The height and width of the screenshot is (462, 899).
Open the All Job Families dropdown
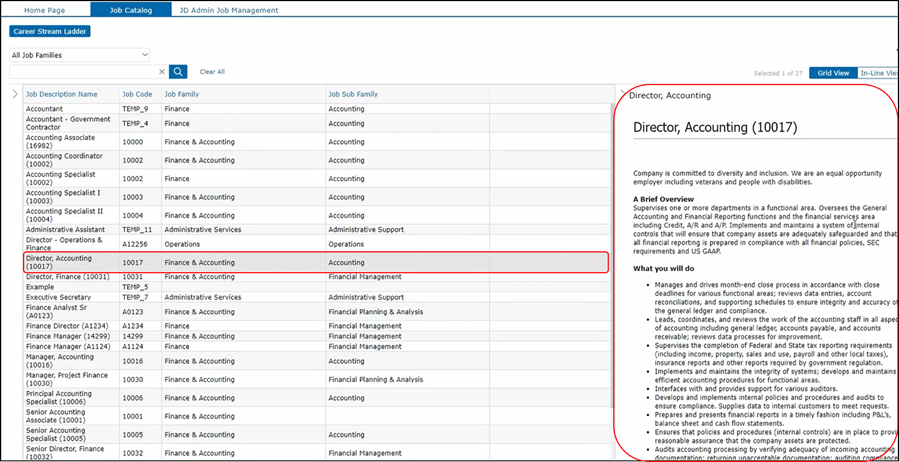click(x=80, y=54)
